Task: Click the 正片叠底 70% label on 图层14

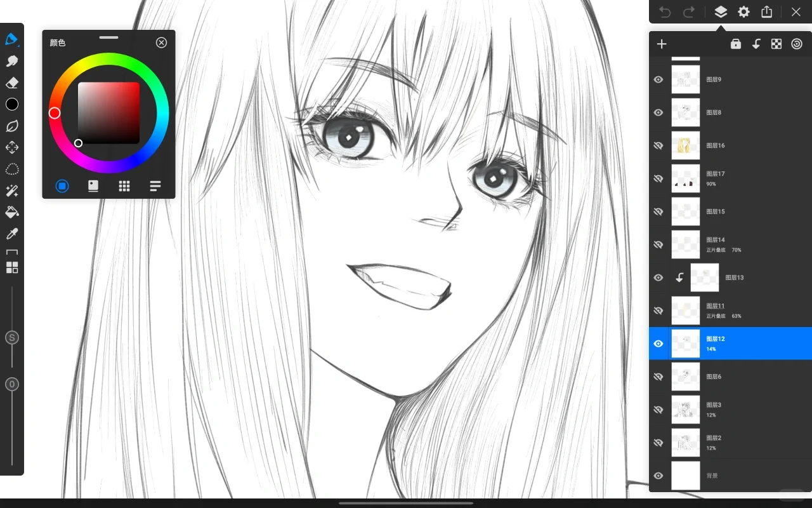Action: [x=724, y=250]
